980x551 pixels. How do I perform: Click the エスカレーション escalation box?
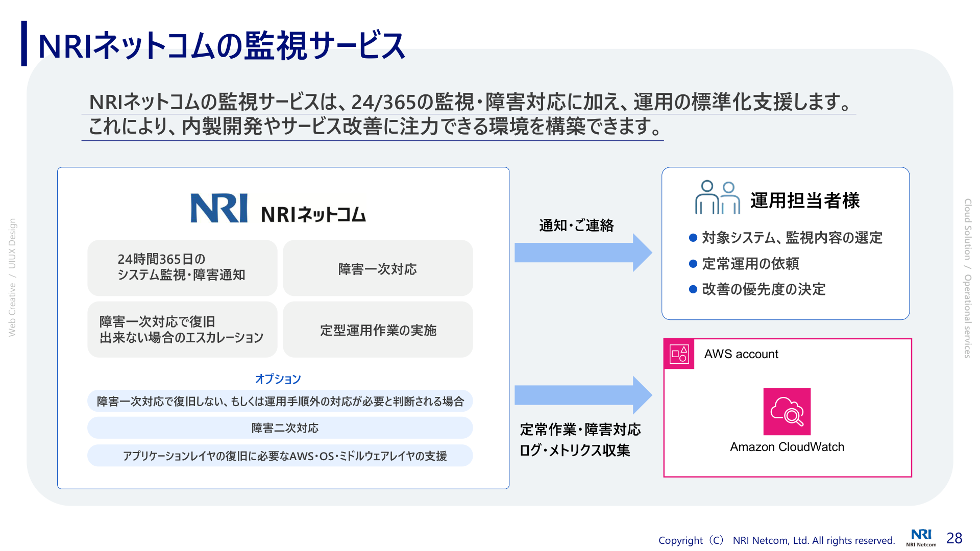[182, 330]
